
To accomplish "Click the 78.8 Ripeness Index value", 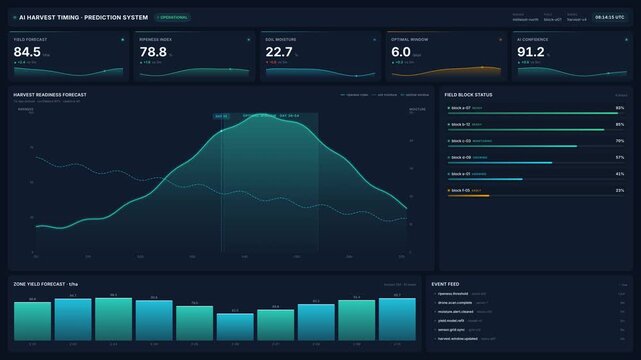I will (x=153, y=52).
